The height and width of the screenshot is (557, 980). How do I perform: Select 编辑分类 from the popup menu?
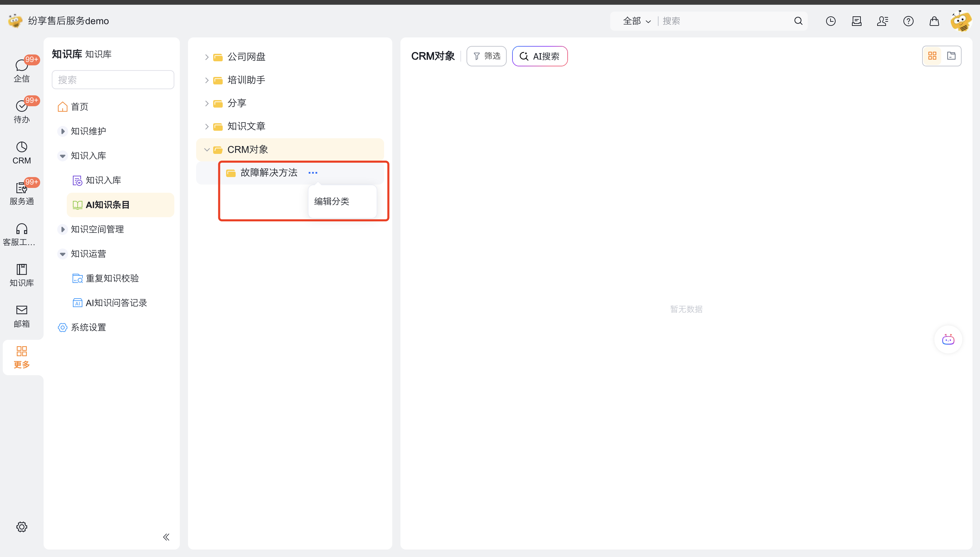click(332, 201)
